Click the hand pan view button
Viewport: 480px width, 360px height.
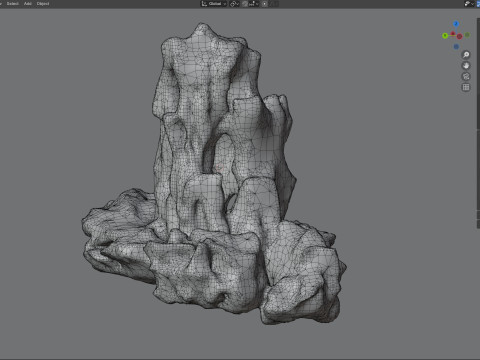coord(466,66)
